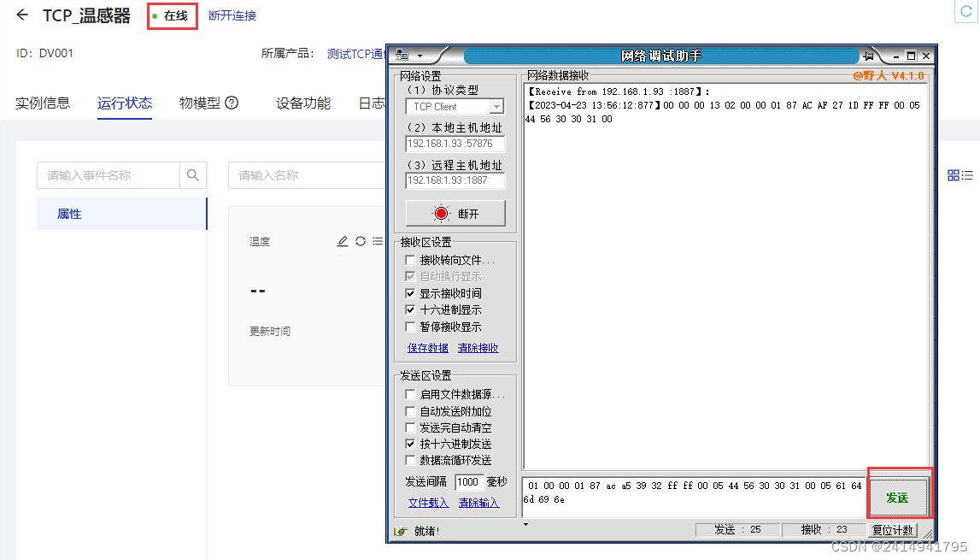Disable 十六进制显示 checkbox
Screen dimensions: 980x560
point(408,309)
